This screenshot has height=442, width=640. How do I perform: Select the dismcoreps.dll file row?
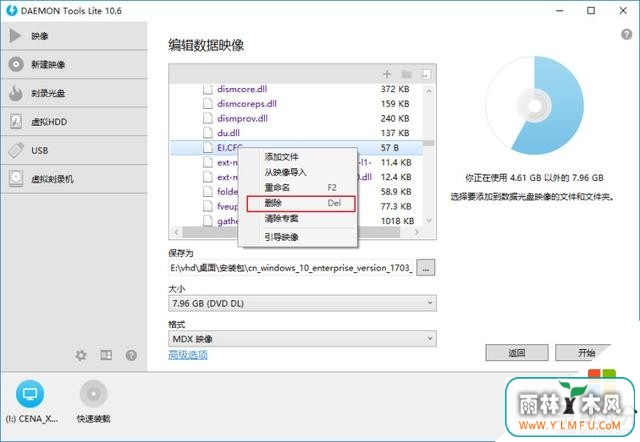pyautogui.click(x=296, y=104)
